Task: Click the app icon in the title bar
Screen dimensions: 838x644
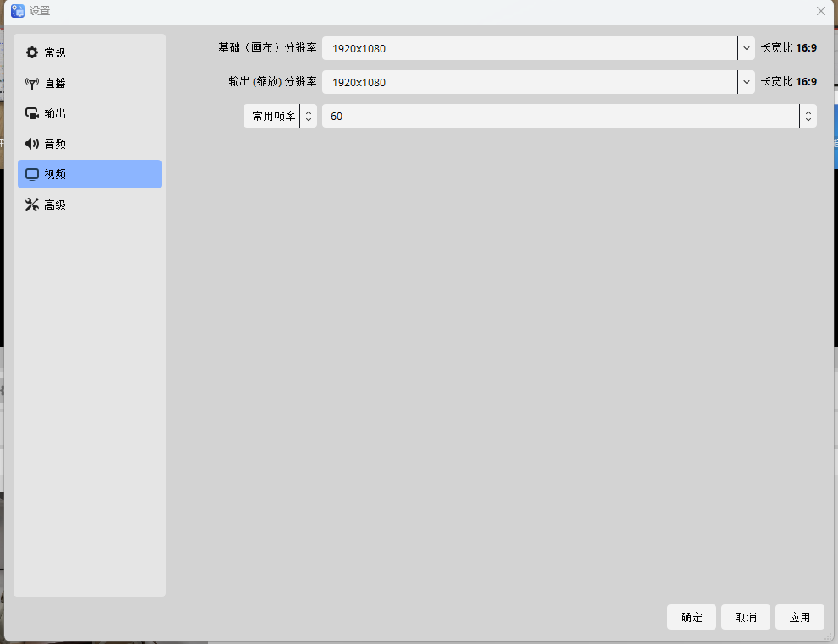Action: (x=17, y=11)
